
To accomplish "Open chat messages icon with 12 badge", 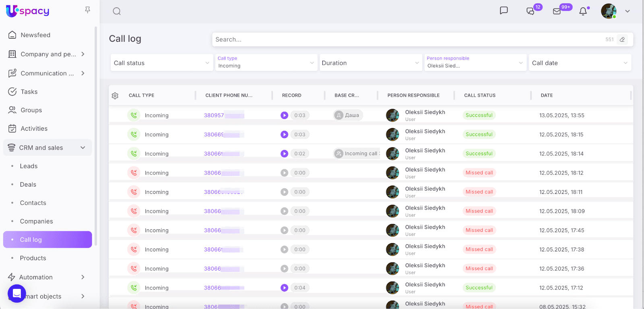I will tap(530, 11).
